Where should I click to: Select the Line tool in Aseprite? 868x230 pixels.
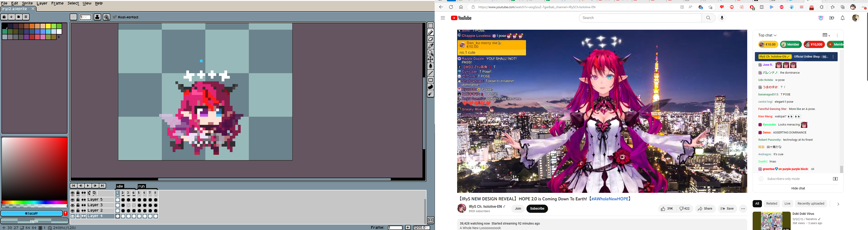(x=430, y=73)
